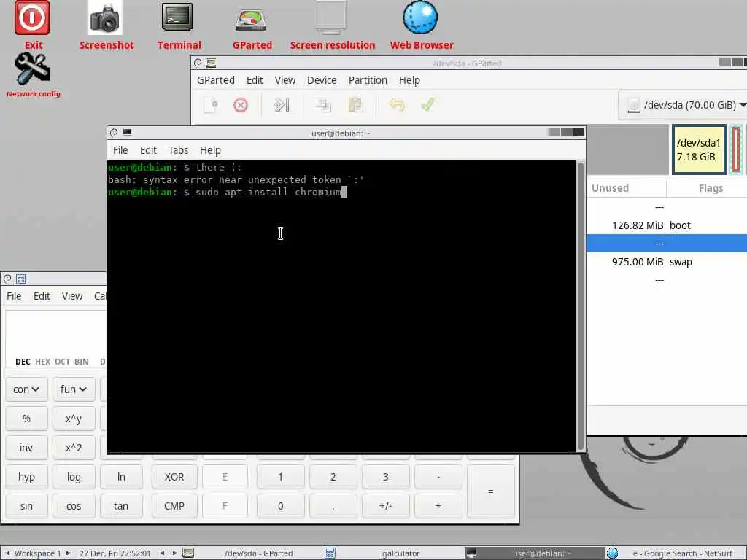Open the Edit menu in GParted
Image resolution: width=747 pixels, height=560 pixels.
click(255, 80)
